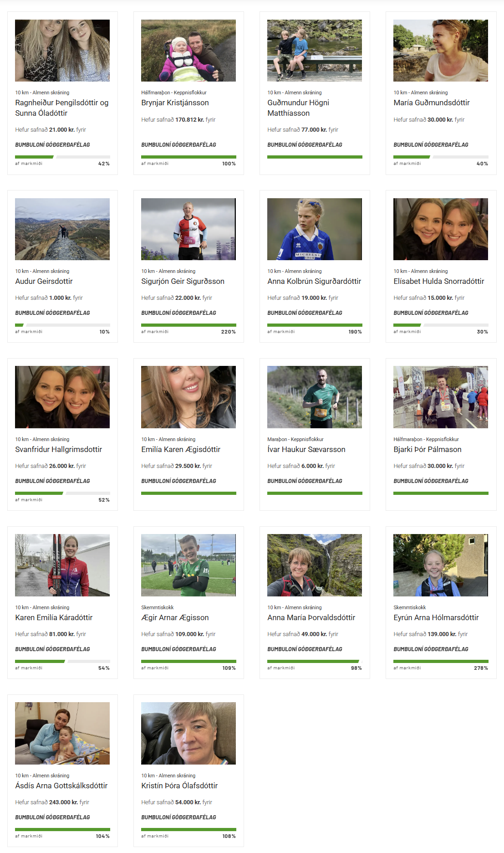Open Kristín Þóra Ólafsdóttir's fundraiser link
Screen dimensions: 504x853
179,786
